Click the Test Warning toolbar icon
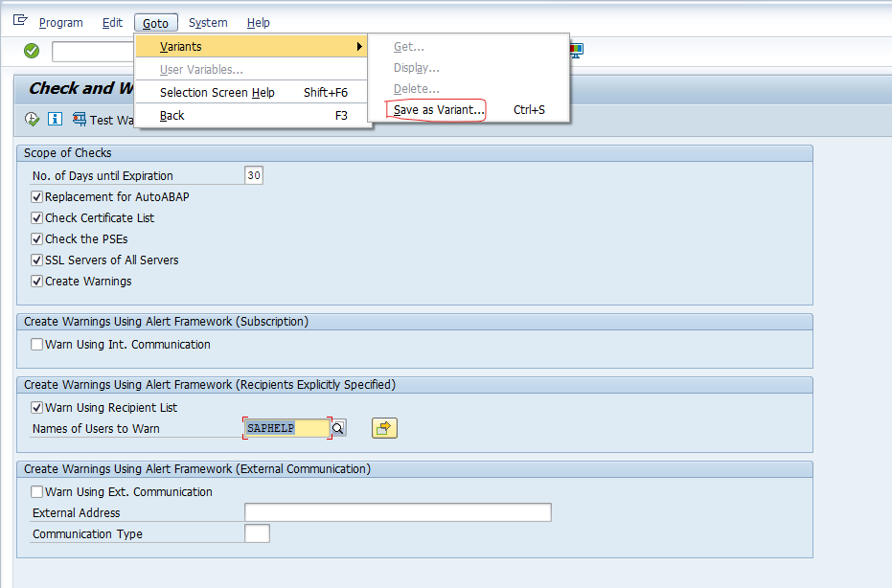 pyautogui.click(x=79, y=120)
